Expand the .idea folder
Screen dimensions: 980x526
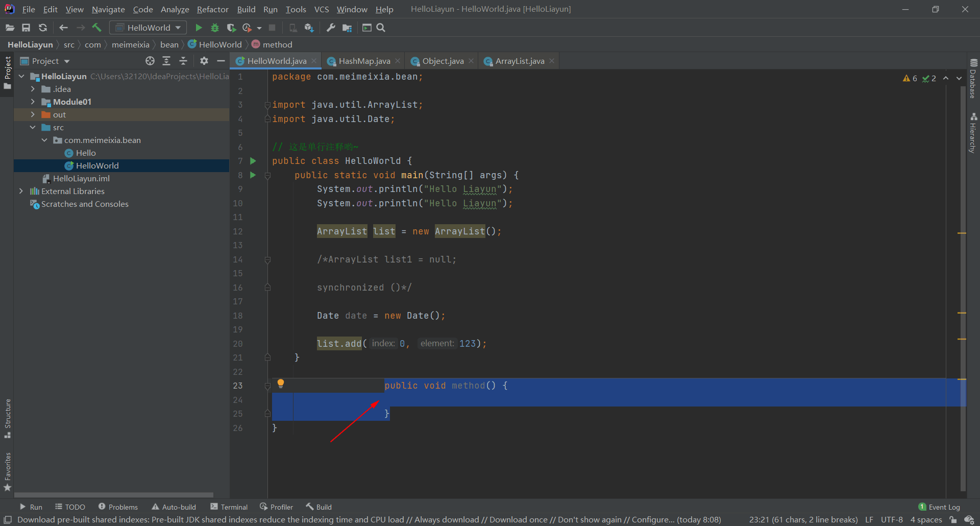(x=33, y=89)
